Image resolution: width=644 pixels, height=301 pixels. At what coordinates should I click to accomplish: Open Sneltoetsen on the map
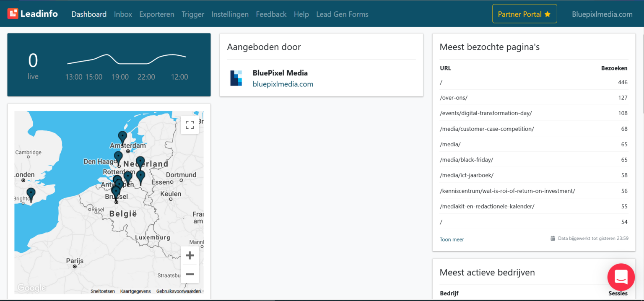[103, 291]
